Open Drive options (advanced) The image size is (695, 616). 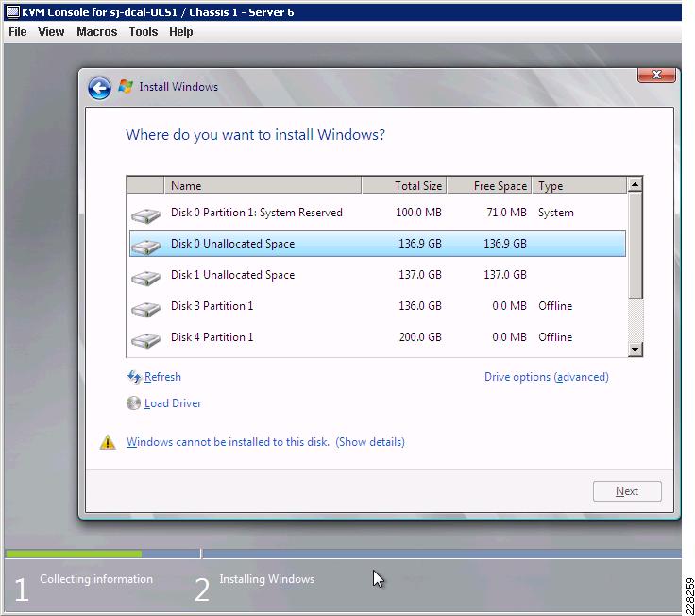pos(547,377)
